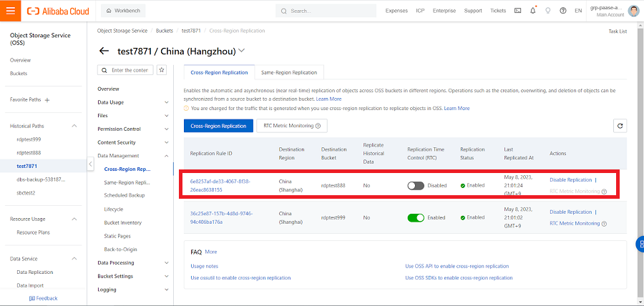Add a favorite path with plus icon
This screenshot has width=644, height=306.
point(74,99)
